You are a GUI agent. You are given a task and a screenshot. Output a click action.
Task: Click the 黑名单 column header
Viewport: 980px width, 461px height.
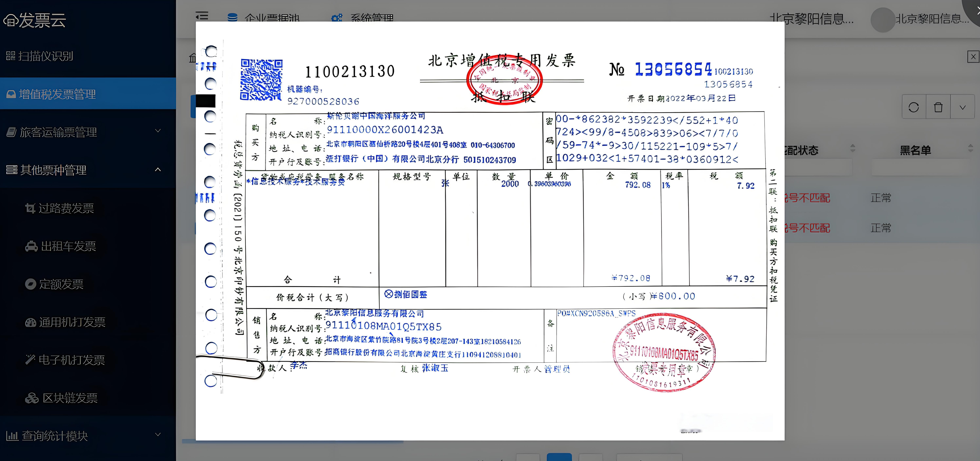(915, 150)
